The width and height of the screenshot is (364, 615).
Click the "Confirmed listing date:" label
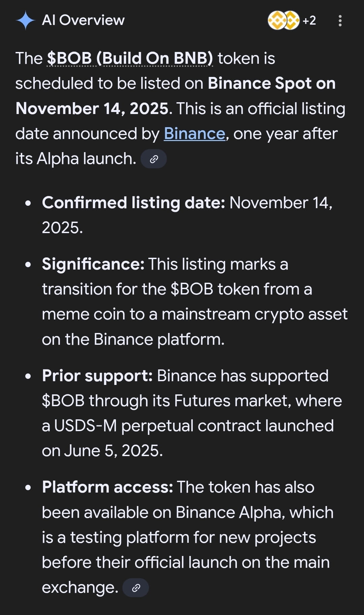(x=133, y=203)
